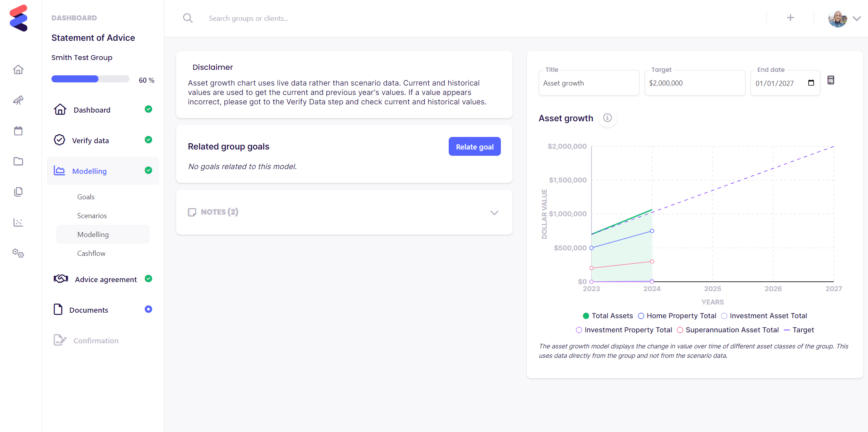The width and height of the screenshot is (868, 432).
Task: Open the calendar icon in left rail
Action: 18,131
